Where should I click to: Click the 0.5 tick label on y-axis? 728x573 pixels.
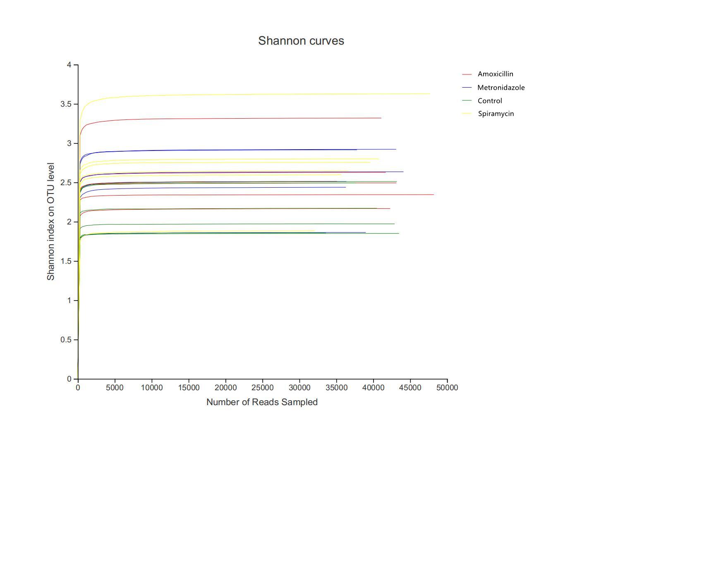pos(66,340)
